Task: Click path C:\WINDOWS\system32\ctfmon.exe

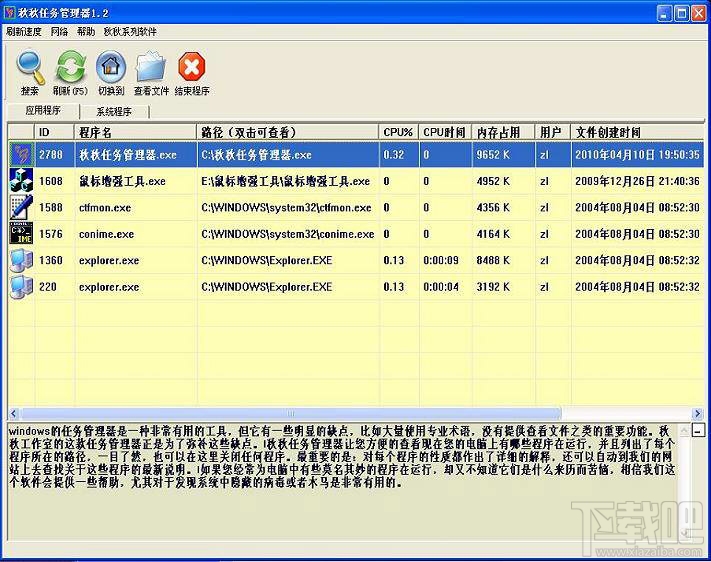Action: click(286, 208)
